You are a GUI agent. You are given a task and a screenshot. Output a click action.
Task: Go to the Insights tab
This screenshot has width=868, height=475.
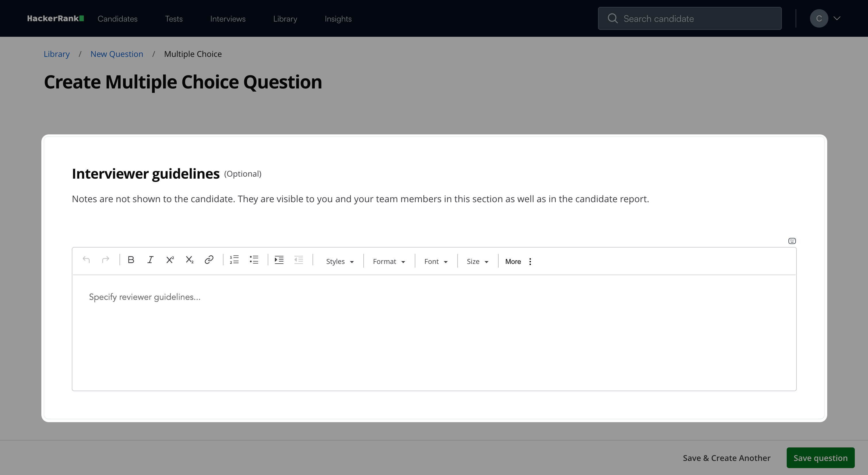coord(338,19)
